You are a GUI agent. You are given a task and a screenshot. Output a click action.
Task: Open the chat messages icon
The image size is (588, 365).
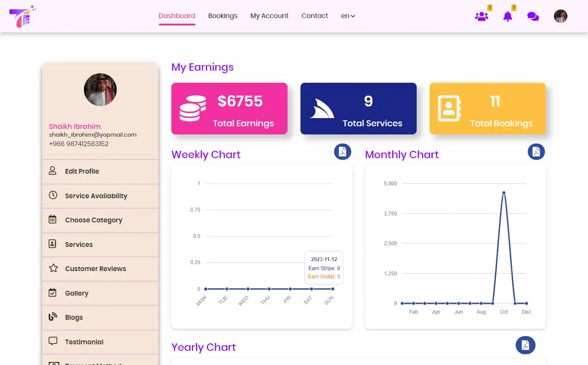tap(533, 16)
